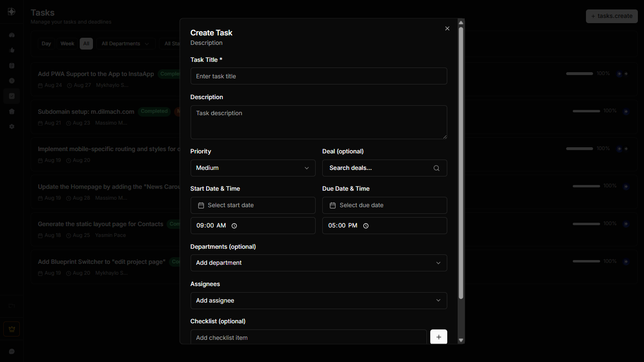Image resolution: width=644 pixels, height=362 pixels.
Task: Expand the Add department dropdown
Action: pyautogui.click(x=318, y=263)
